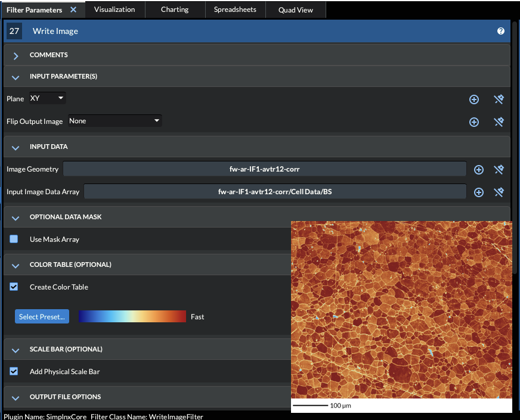Click the Image Geometry path field
Viewport: 520px width, 420px height.
point(264,169)
